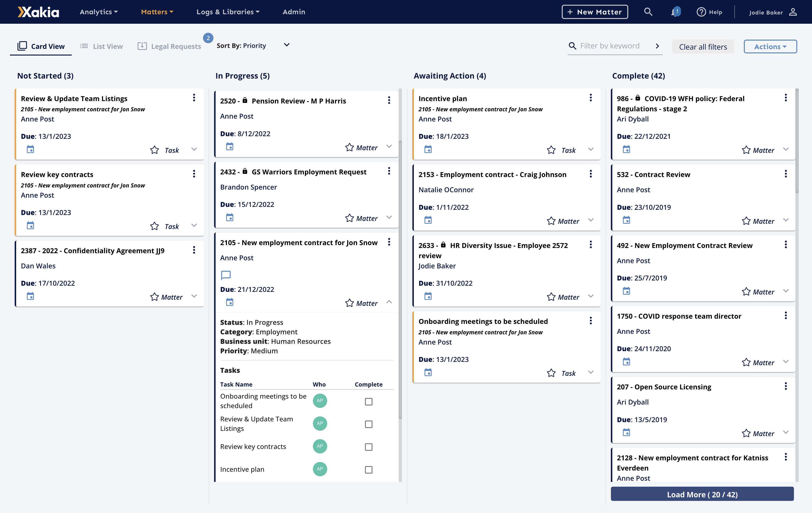Mark Review key contracts task as complete
The image size is (812, 513).
click(x=368, y=447)
